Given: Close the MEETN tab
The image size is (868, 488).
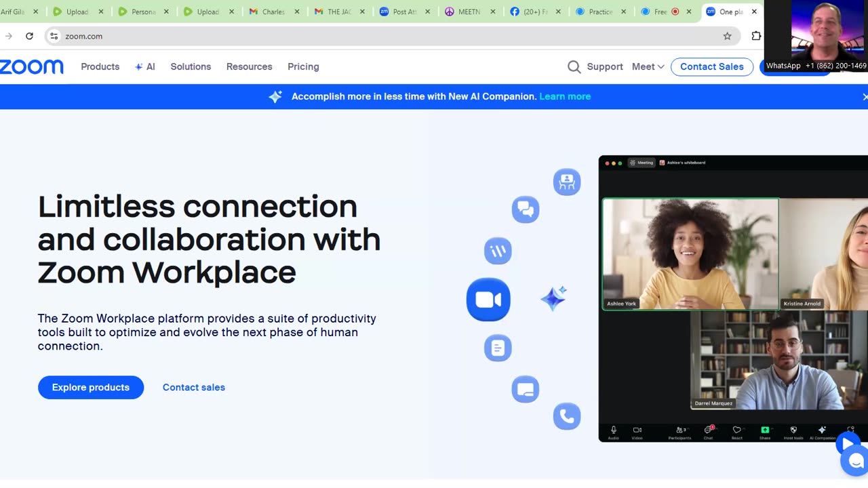Looking at the screenshot, I should pos(493,12).
